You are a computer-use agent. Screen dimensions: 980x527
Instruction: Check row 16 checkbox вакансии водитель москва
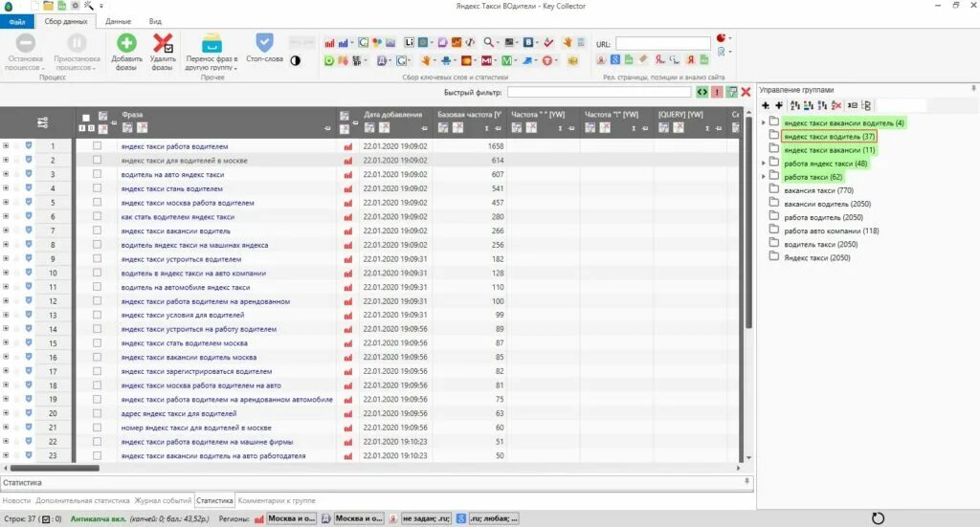[97, 357]
